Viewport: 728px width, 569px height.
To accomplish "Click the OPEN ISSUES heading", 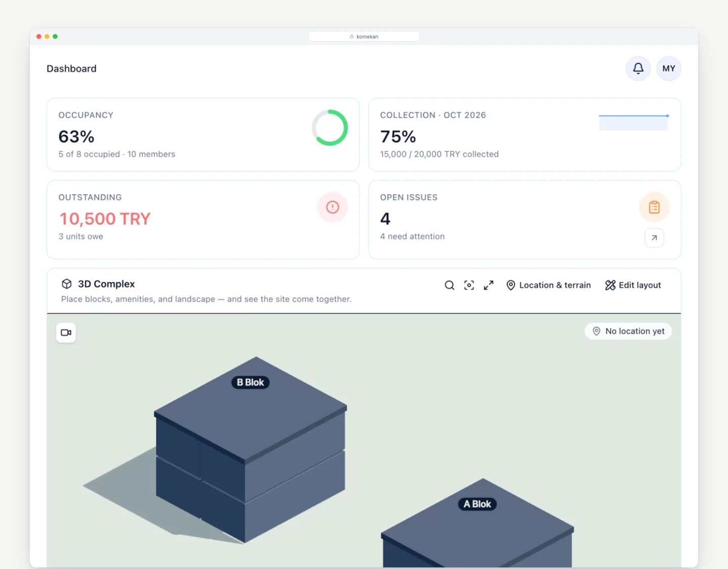I will [409, 197].
